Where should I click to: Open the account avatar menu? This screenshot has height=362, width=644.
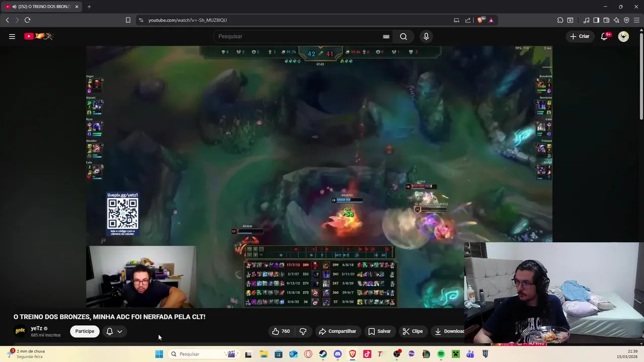(623, 36)
